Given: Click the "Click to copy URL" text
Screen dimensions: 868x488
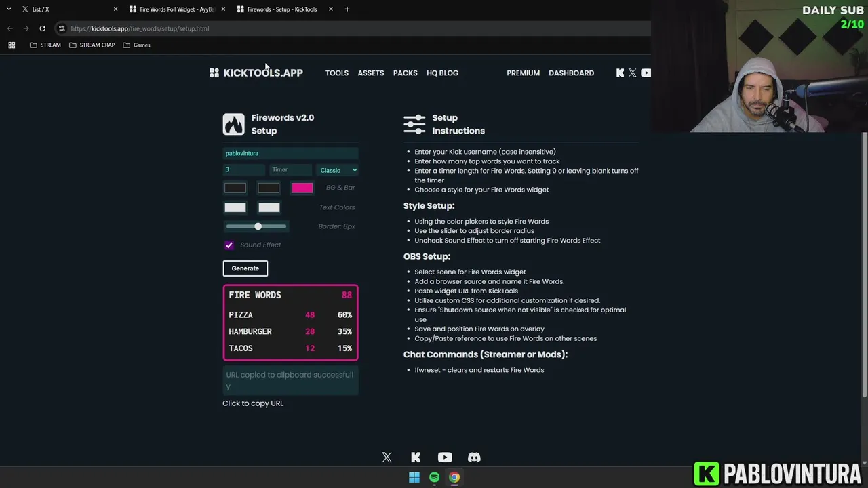Looking at the screenshot, I should pyautogui.click(x=253, y=403).
